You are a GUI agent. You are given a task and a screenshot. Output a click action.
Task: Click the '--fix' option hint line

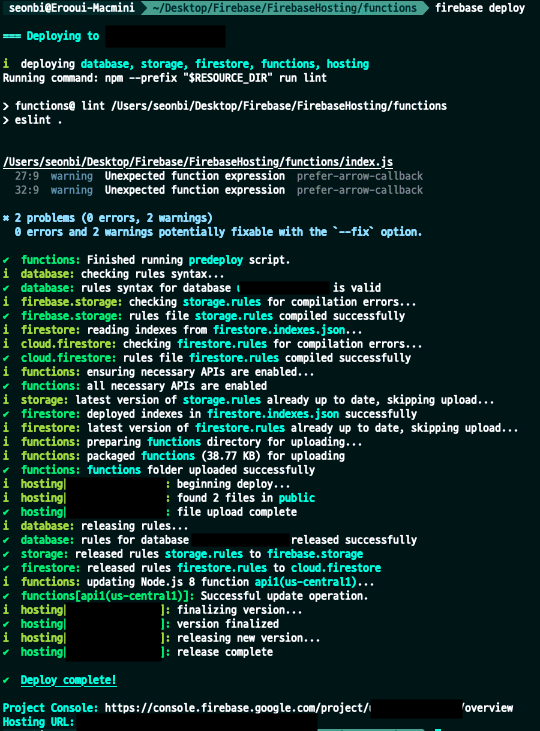[x=218, y=232]
